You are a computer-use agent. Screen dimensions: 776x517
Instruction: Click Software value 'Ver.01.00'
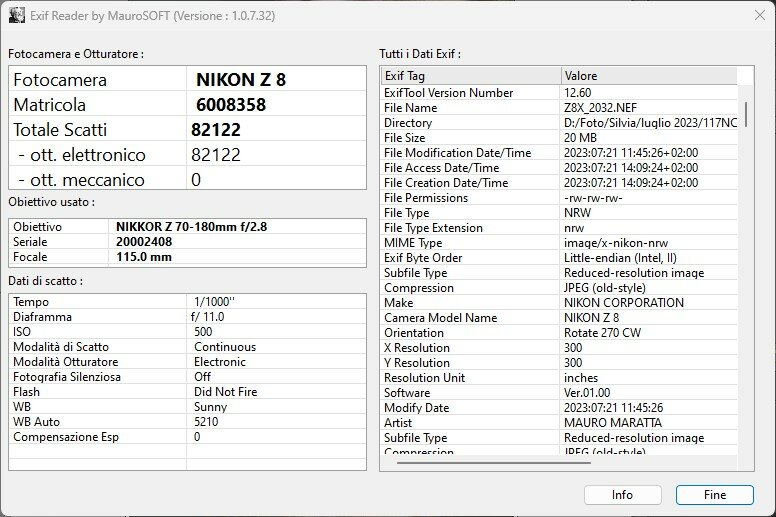pos(587,393)
